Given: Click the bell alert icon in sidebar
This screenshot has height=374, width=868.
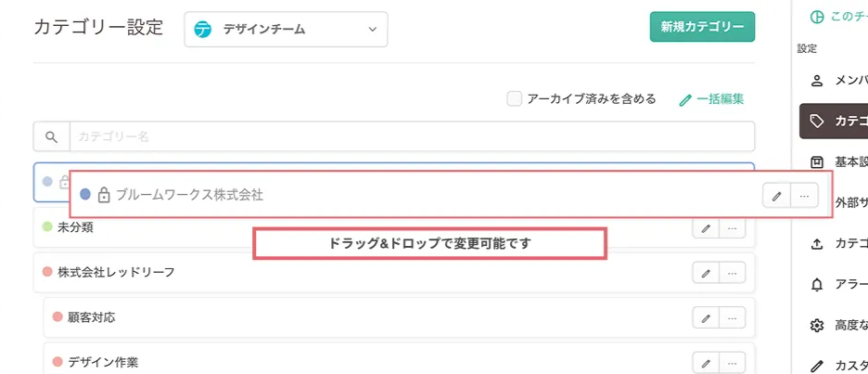Looking at the screenshot, I should 817,285.
